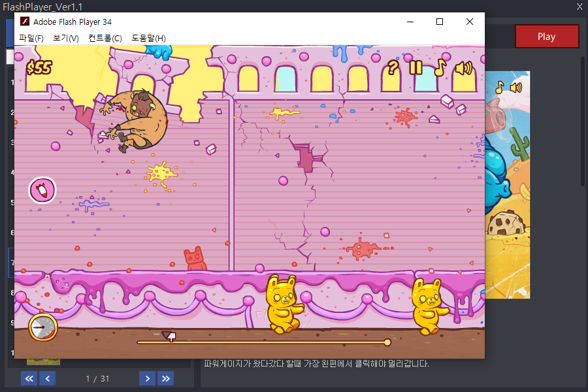Close the Adobe Flash Player window
588x392 pixels.
tap(470, 22)
